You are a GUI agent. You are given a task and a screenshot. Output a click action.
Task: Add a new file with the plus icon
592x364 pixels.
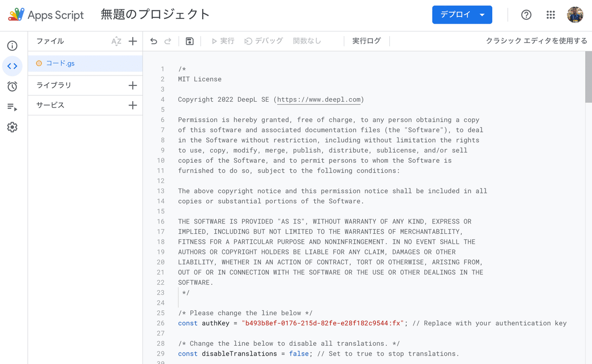click(x=132, y=41)
